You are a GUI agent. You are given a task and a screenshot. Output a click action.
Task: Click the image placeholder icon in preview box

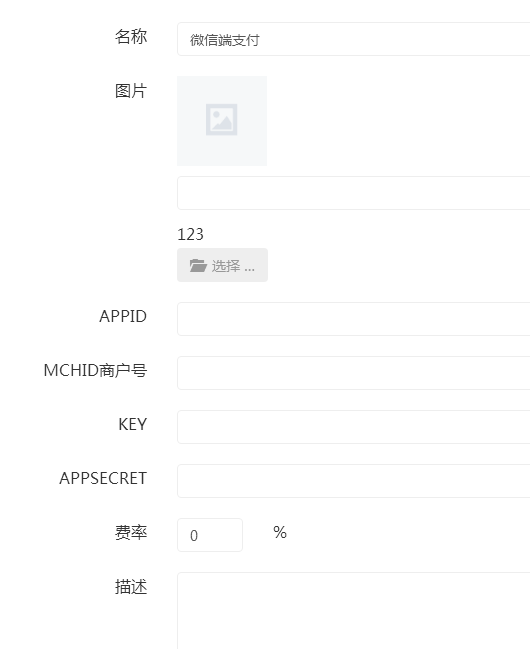coord(222,120)
